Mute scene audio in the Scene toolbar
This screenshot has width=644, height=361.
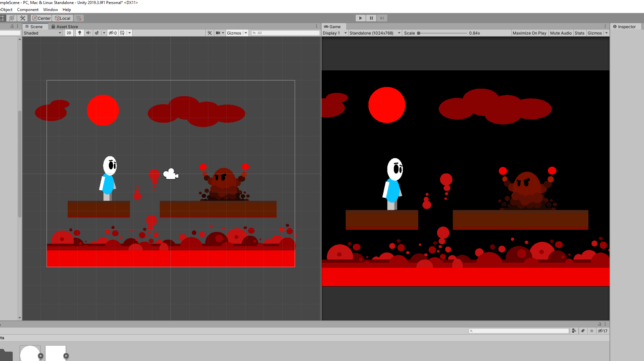(x=88, y=33)
